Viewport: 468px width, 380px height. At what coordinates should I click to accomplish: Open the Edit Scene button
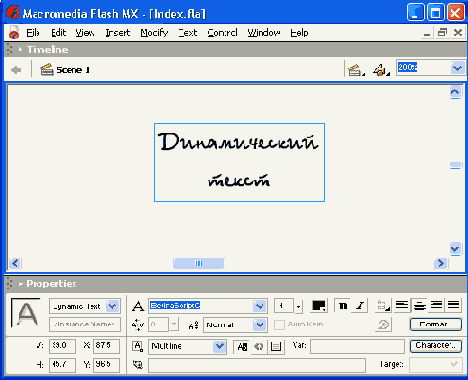[356, 70]
